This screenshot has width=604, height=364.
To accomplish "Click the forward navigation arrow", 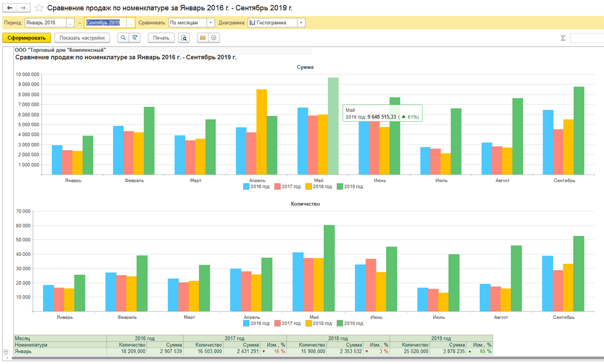I will 23,8.
